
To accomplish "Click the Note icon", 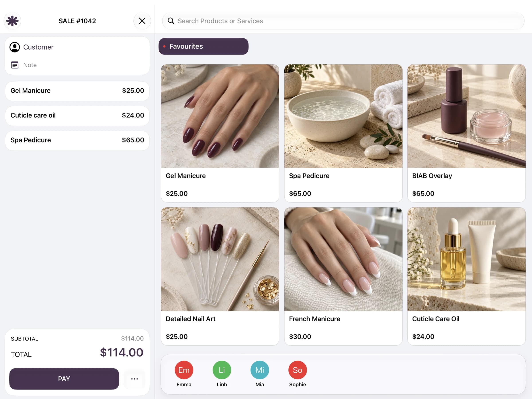I will [x=15, y=65].
